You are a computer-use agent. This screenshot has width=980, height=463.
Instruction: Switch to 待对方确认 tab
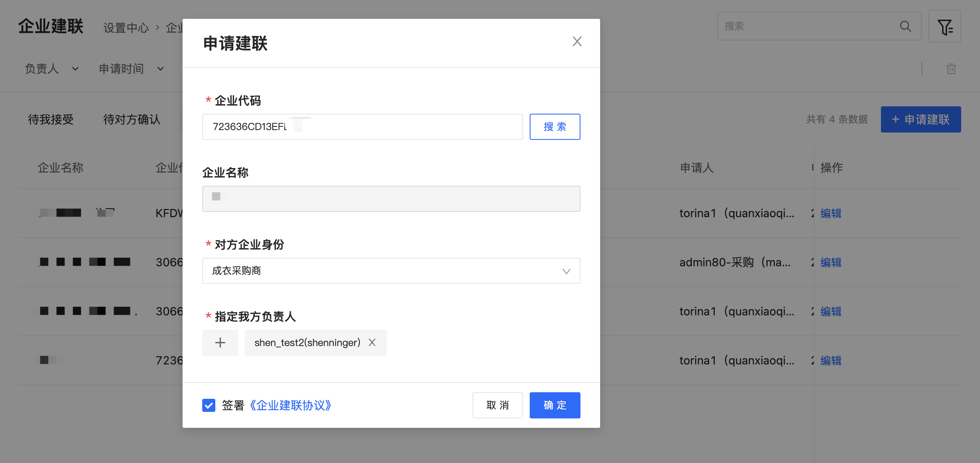[x=131, y=119]
